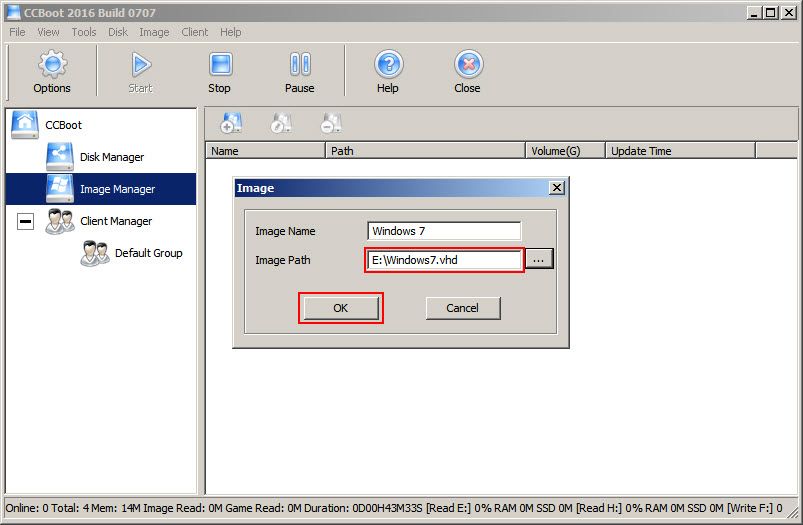
Task: Click the Stop toolbar label
Action: pos(219,88)
